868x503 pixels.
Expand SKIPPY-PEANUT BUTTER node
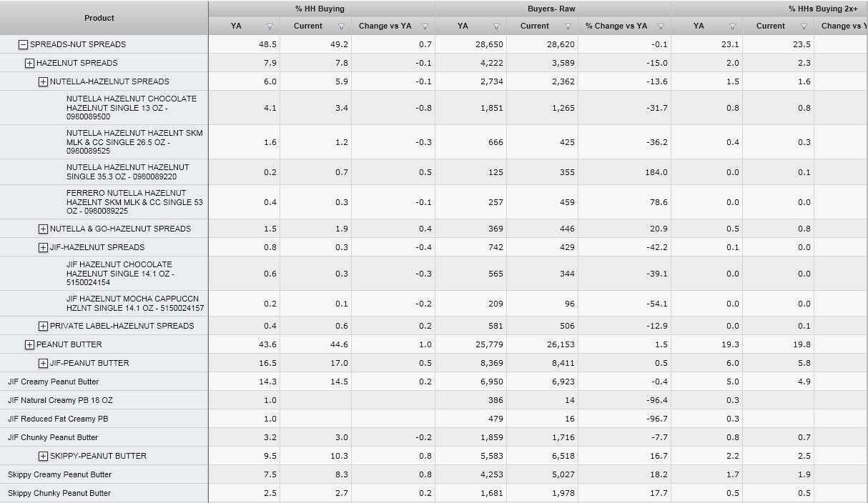point(43,456)
